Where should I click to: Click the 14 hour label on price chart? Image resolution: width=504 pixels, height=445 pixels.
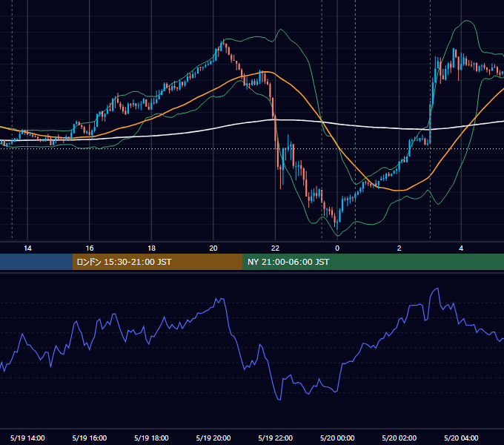coord(27,248)
